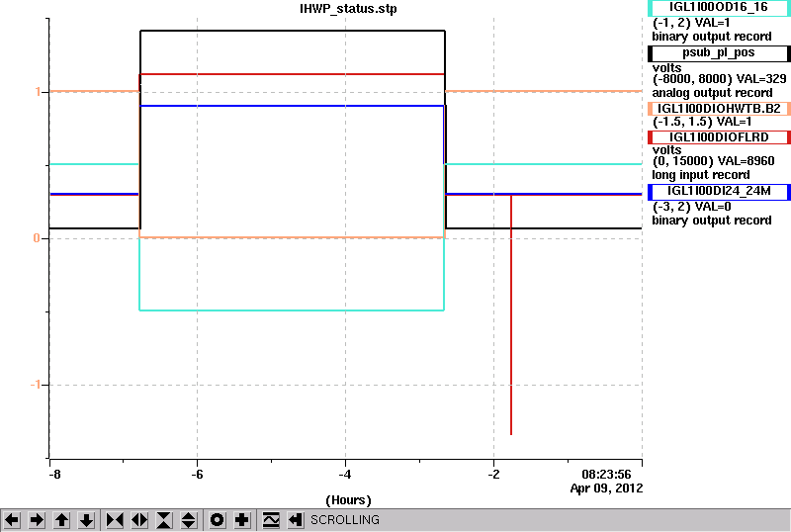791x532 pixels.
Task: Click the (-1.5, 1.5) VAL=1 range text
Action: 702,122
